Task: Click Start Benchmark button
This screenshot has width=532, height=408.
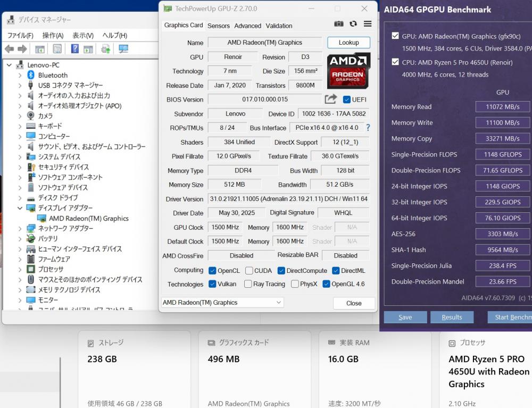Action: pos(510,317)
